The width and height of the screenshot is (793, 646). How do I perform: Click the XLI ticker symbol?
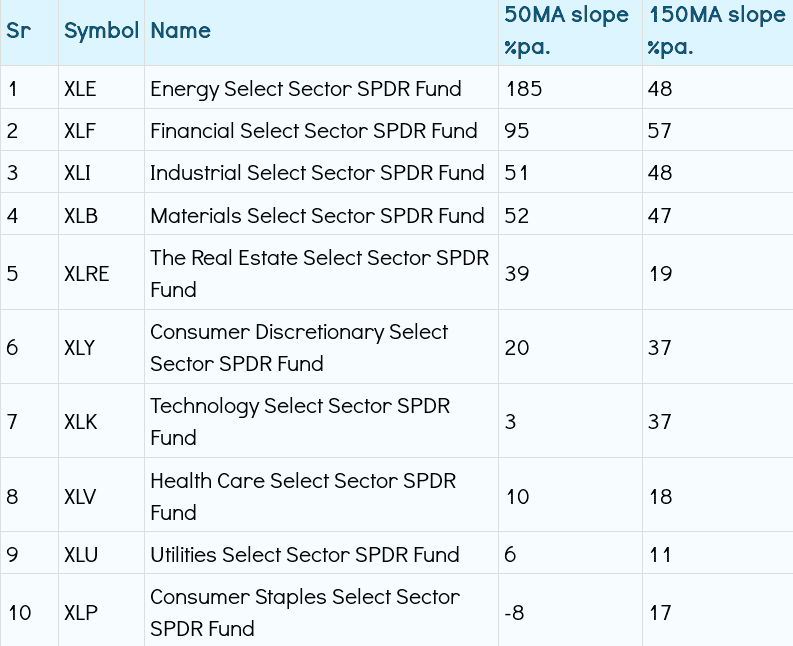point(77,173)
